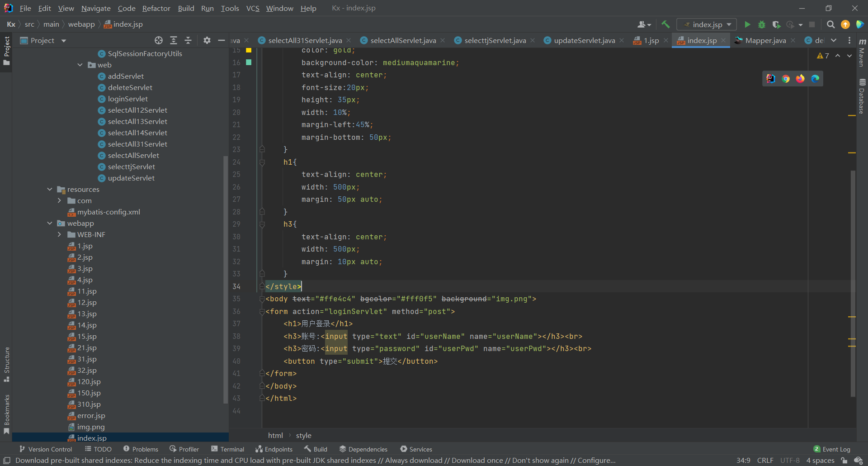Toggle the Project tool window stripe button
868x466 pixels.
7,50
